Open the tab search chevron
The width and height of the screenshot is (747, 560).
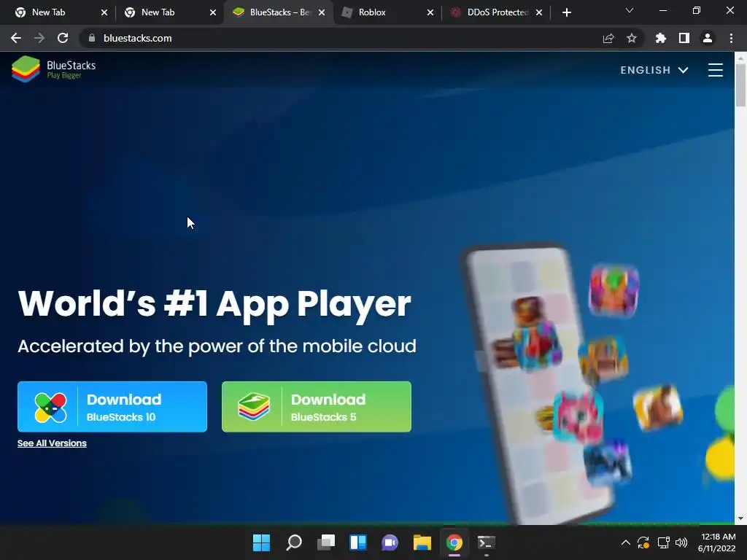pyautogui.click(x=630, y=10)
